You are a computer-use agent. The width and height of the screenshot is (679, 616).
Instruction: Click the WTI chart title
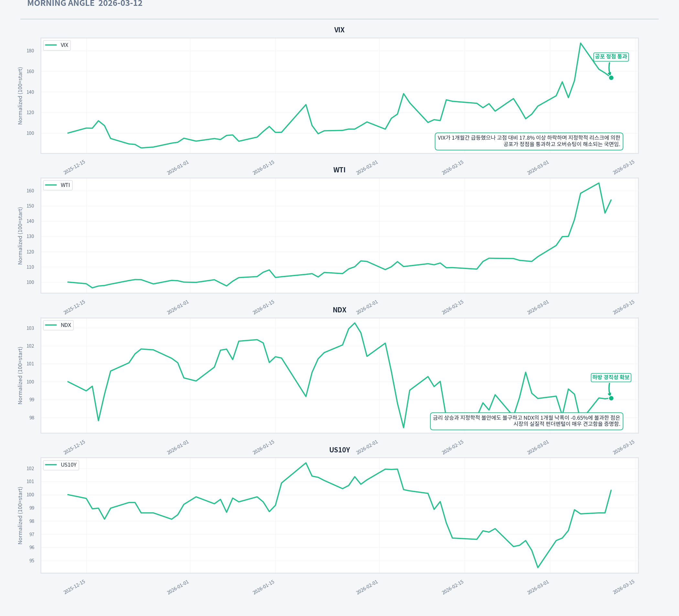coord(339,170)
